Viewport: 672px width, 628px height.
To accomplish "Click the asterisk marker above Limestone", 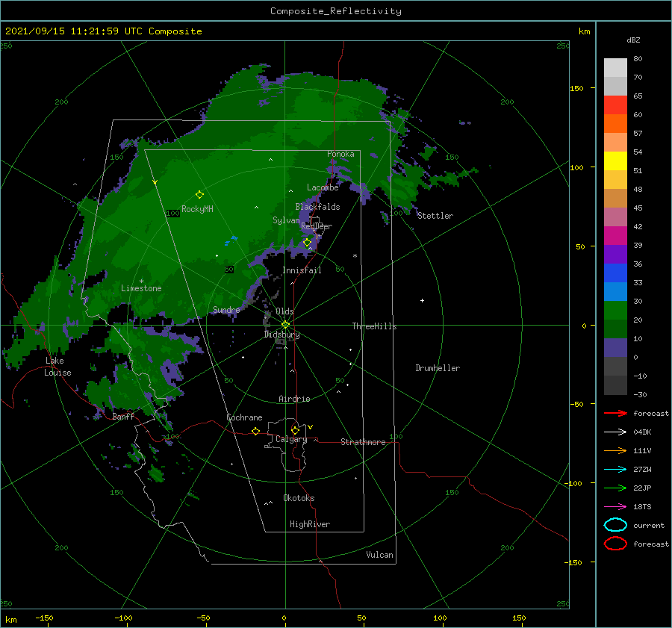I will tap(141, 282).
